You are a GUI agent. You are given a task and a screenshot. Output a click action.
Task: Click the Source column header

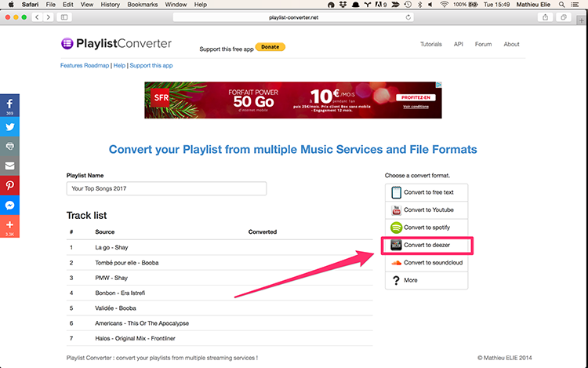104,231
